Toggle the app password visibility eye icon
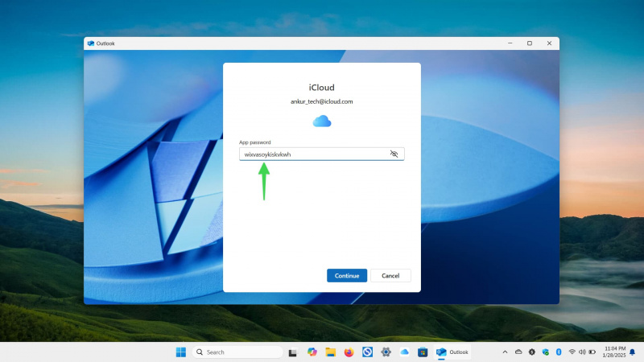Viewport: 644px width, 362px height. pyautogui.click(x=394, y=154)
